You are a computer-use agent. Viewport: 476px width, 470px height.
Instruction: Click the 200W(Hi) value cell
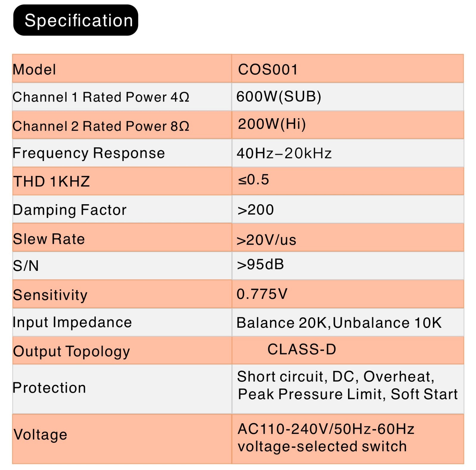347,125
